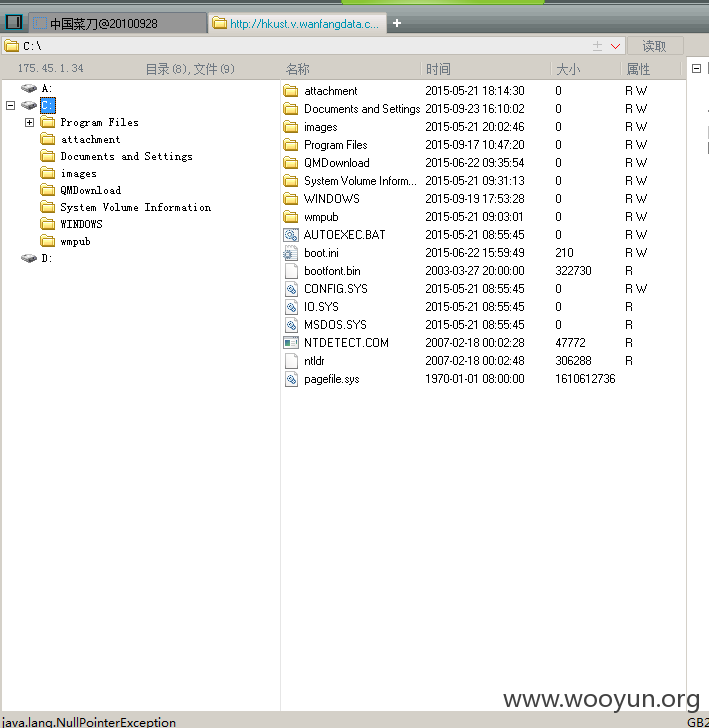709x728 pixels.
Task: Select the C: drive in the tree
Action: tap(47, 105)
